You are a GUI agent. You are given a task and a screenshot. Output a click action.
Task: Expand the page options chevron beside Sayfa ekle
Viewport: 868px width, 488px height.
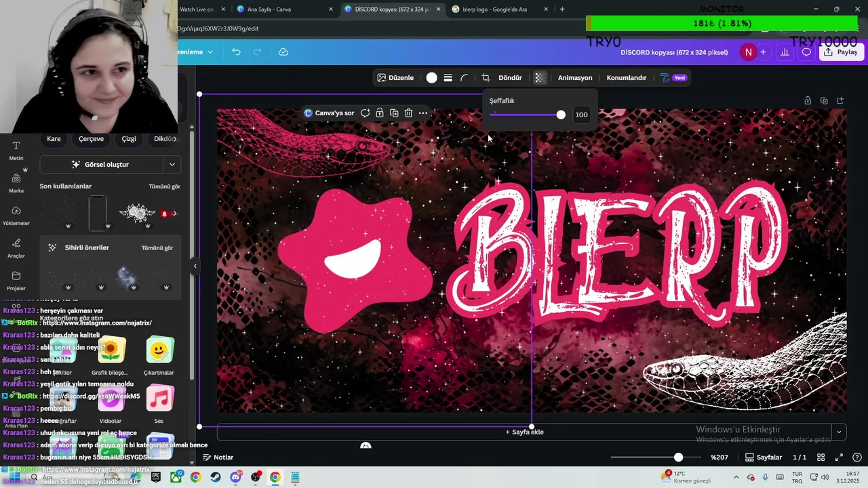click(x=839, y=432)
